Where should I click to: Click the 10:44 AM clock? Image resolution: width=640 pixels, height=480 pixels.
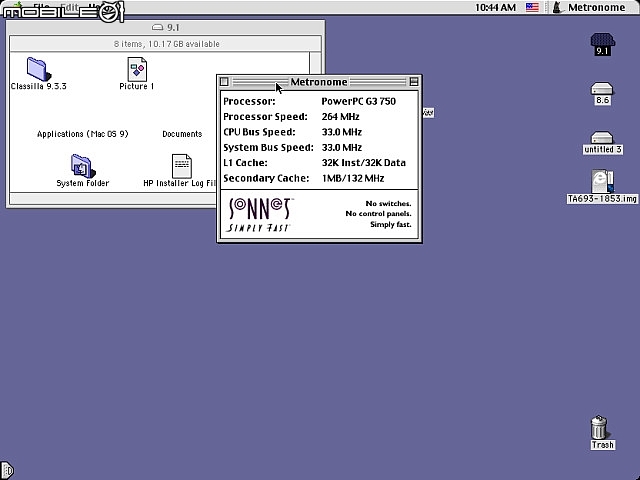496,7
